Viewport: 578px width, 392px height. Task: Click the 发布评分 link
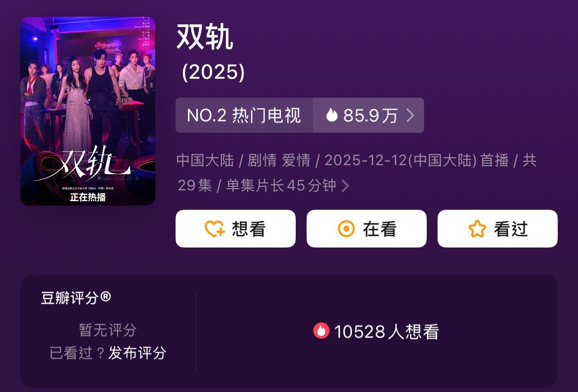pos(137,353)
